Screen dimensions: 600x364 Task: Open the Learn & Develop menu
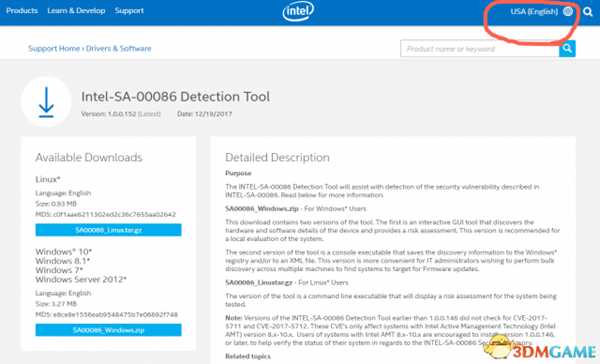tap(76, 11)
